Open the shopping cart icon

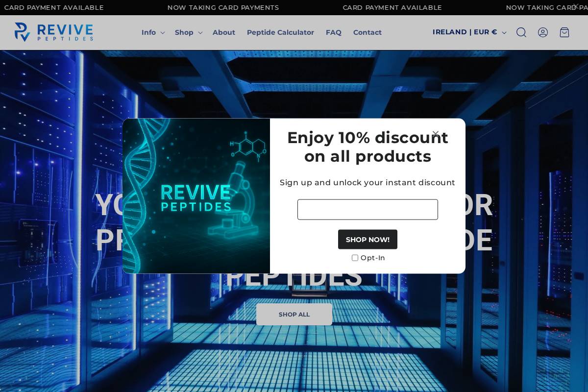(564, 32)
